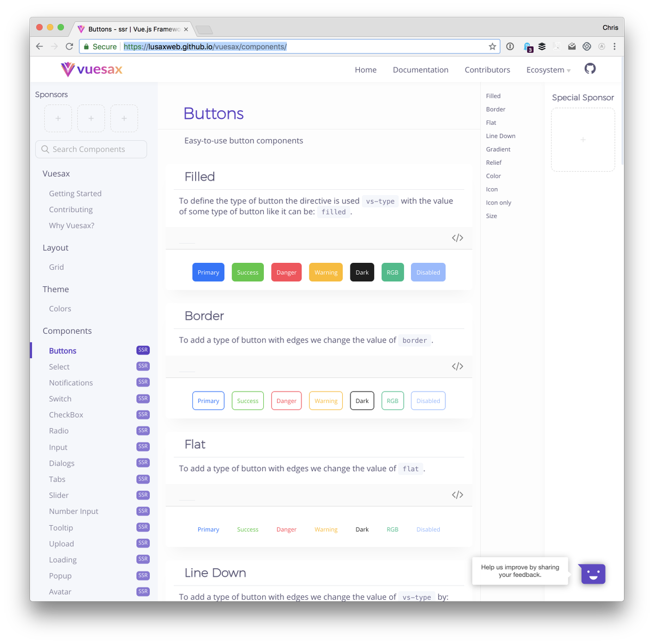The image size is (654, 644).
Task: Open CheckBox component in sidebar
Action: [x=66, y=415]
